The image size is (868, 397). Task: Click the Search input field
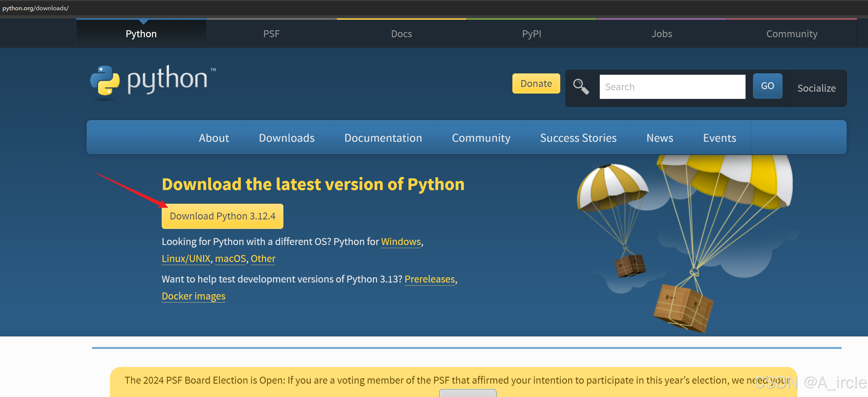coord(672,87)
